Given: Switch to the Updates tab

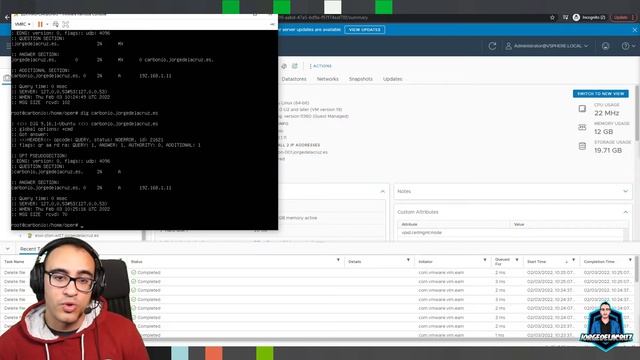Looking at the screenshot, I should coord(393,79).
